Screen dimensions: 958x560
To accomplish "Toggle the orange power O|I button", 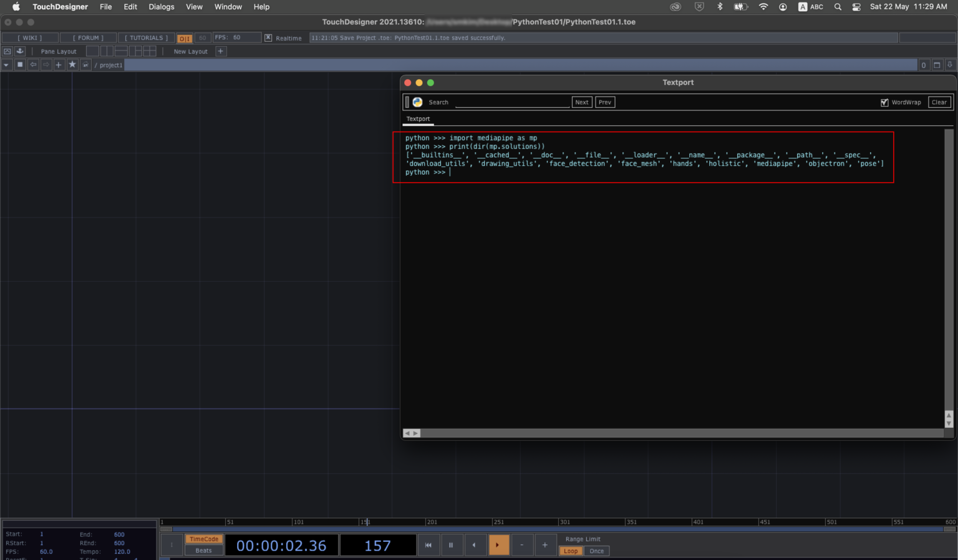I will coord(185,38).
